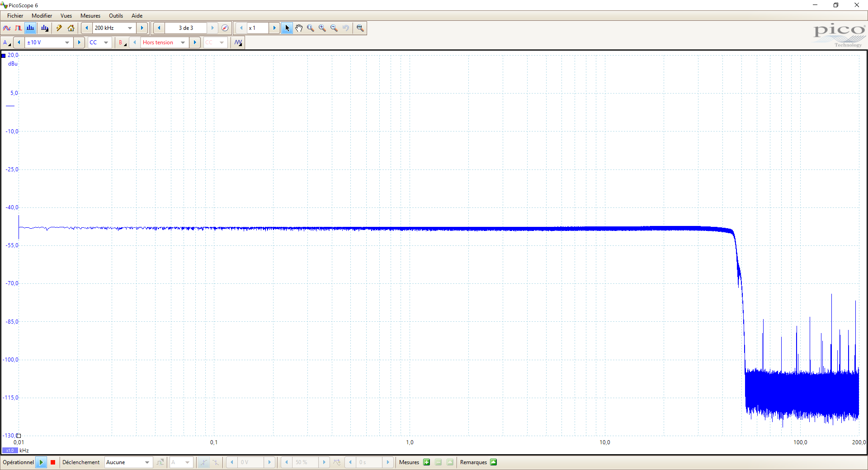Click the zoom to full view icon
The width and height of the screenshot is (868, 470).
(360, 28)
